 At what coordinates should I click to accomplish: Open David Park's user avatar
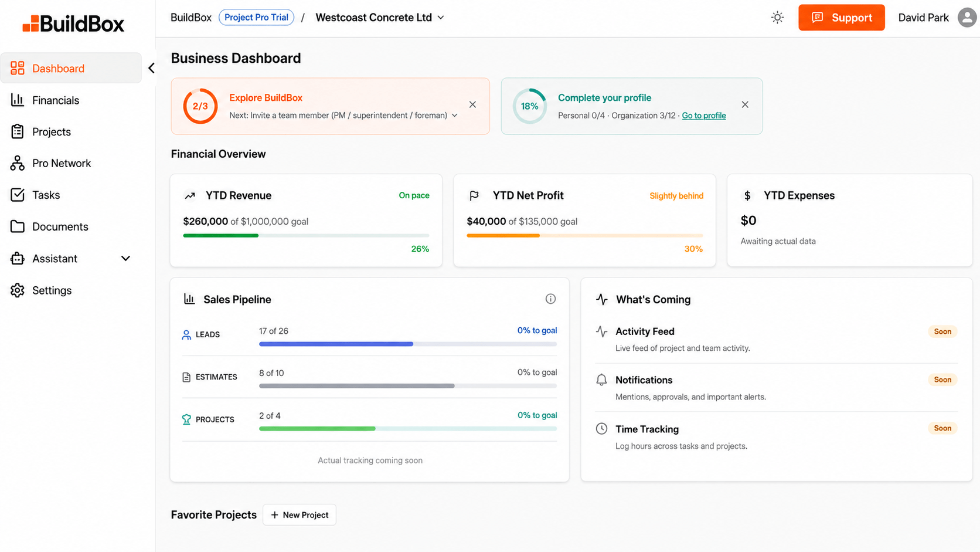(x=967, y=18)
